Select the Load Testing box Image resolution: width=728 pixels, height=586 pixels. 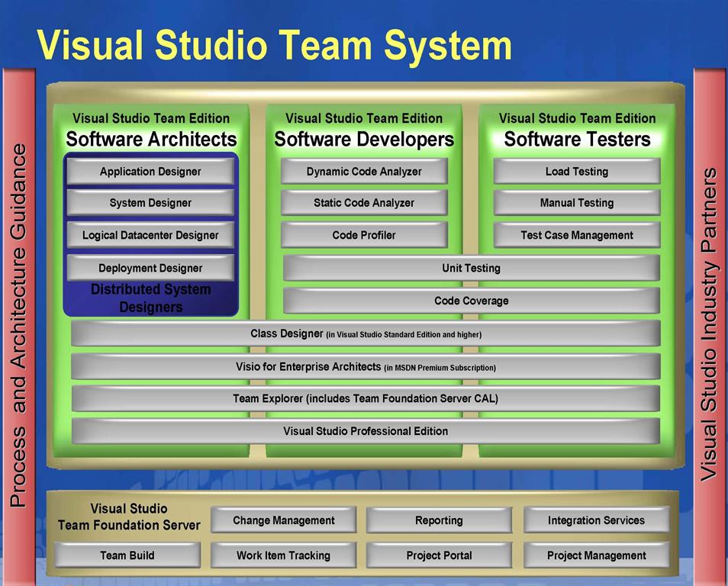point(577,172)
